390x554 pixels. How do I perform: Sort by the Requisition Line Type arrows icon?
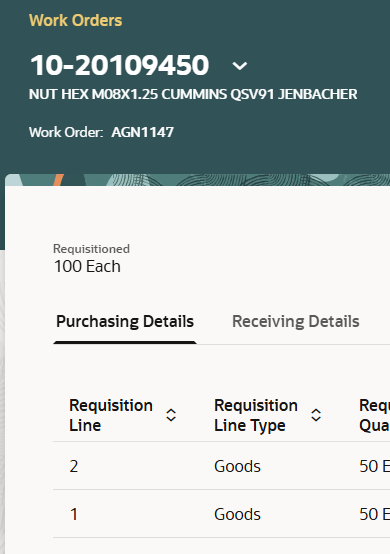tap(316, 415)
